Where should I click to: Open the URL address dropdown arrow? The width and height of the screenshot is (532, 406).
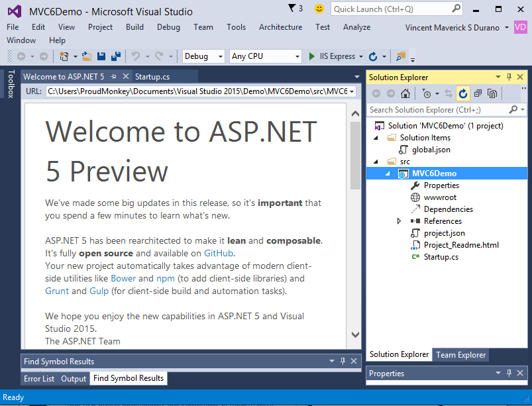point(352,91)
